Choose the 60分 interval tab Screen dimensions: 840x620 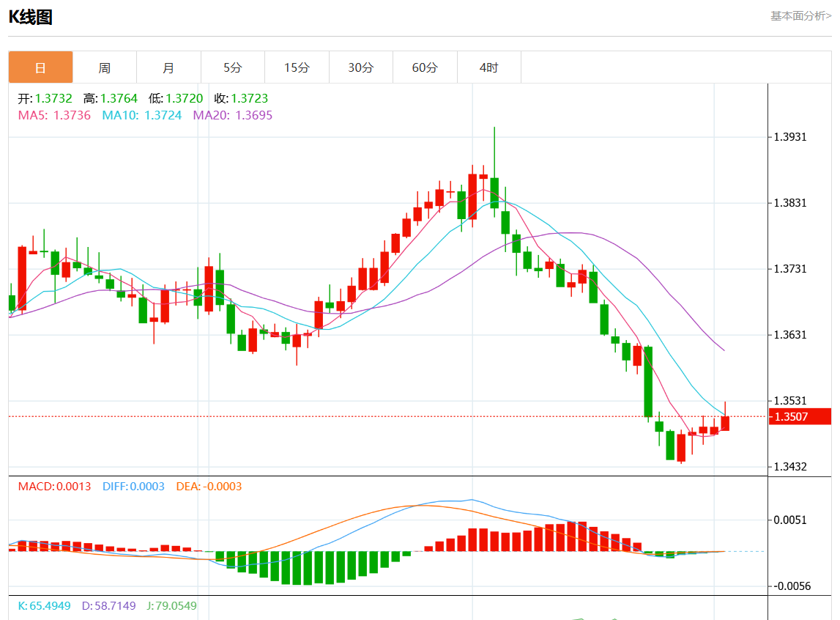[425, 67]
